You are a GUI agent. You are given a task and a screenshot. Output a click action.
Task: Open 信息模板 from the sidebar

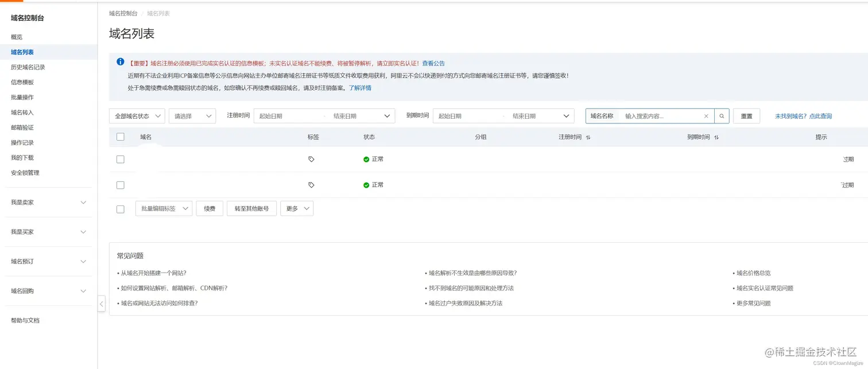click(x=22, y=81)
